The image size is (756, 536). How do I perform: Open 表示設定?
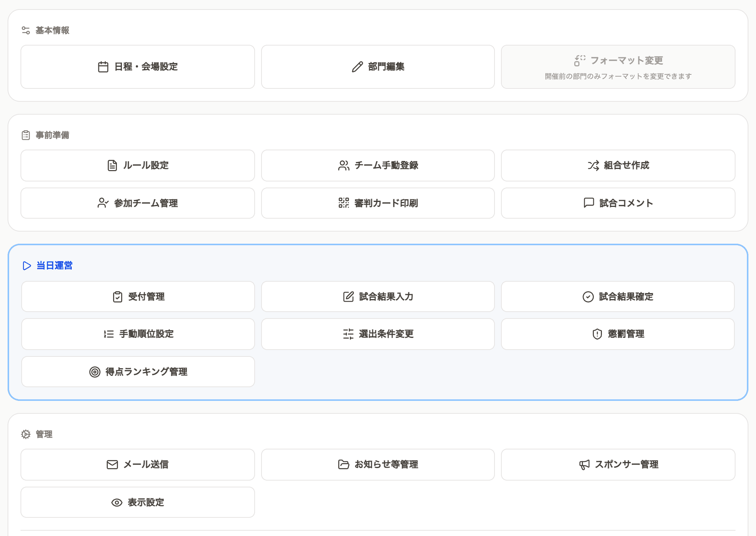[138, 503]
